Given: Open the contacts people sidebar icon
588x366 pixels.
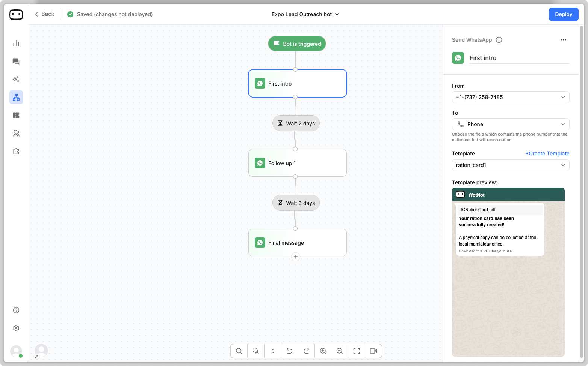Looking at the screenshot, I should click(x=16, y=133).
